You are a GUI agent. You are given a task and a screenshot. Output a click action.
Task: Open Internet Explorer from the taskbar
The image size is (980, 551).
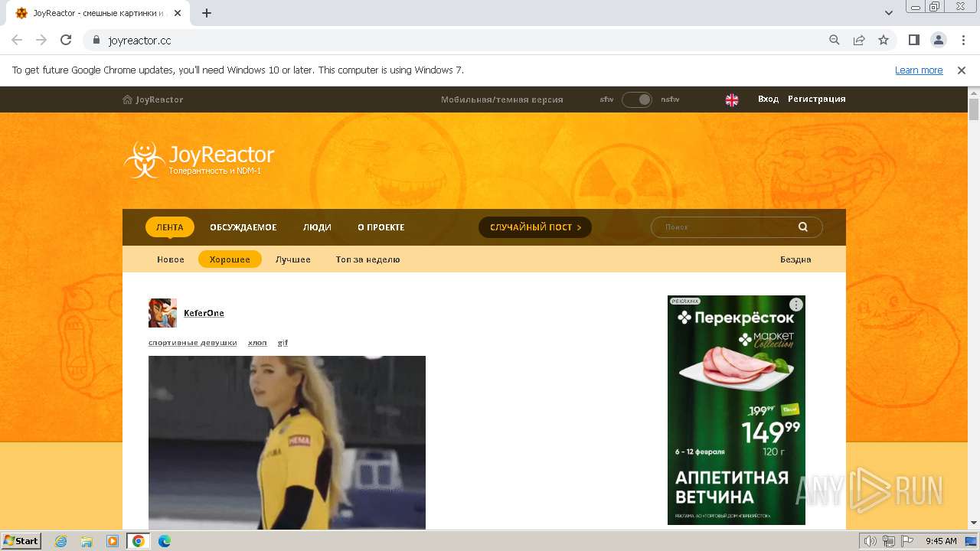click(61, 541)
